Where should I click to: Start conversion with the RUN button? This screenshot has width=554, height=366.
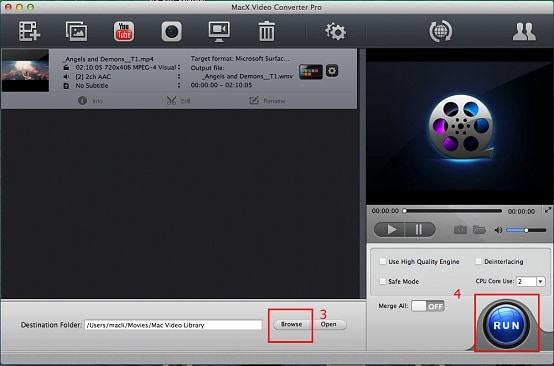[506, 325]
